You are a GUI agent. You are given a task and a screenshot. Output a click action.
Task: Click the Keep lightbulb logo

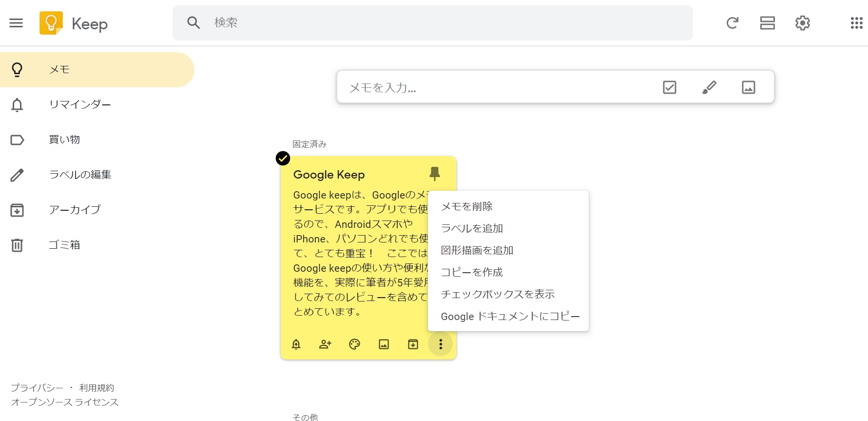[x=51, y=23]
